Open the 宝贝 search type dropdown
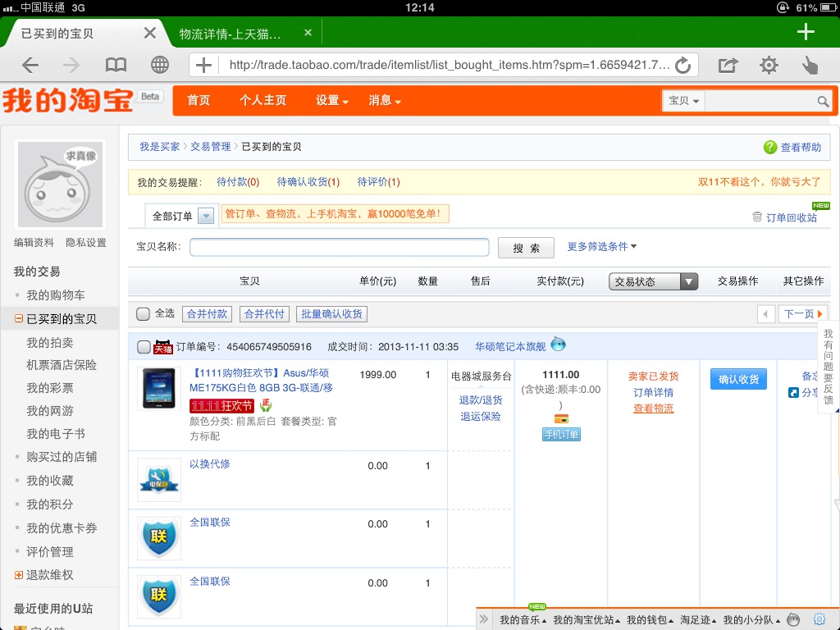This screenshot has width=840, height=630. tap(684, 101)
